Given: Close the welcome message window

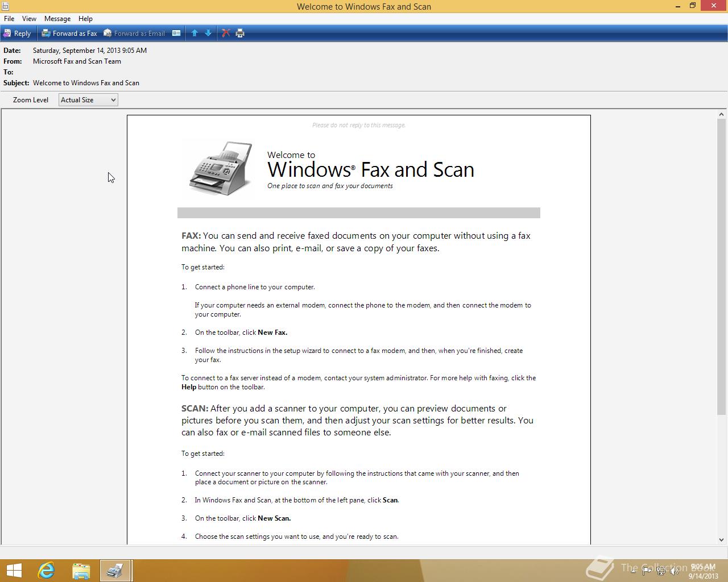Looking at the screenshot, I should coord(714,6).
